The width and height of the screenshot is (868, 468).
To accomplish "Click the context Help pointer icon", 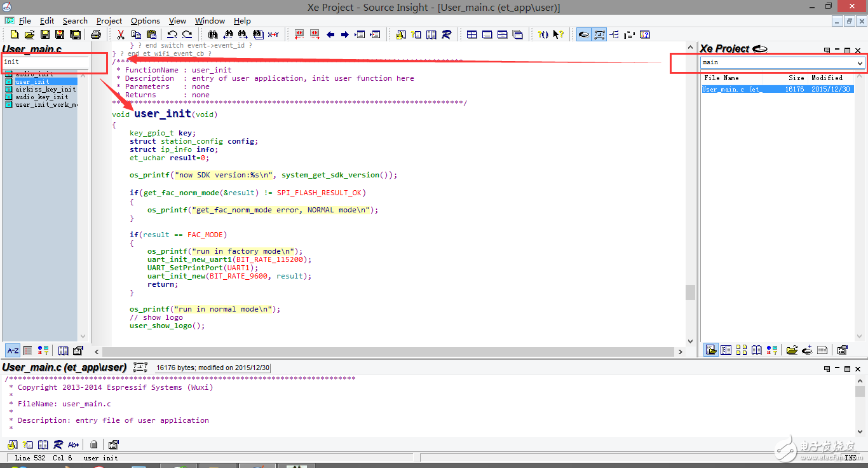I will [x=558, y=34].
